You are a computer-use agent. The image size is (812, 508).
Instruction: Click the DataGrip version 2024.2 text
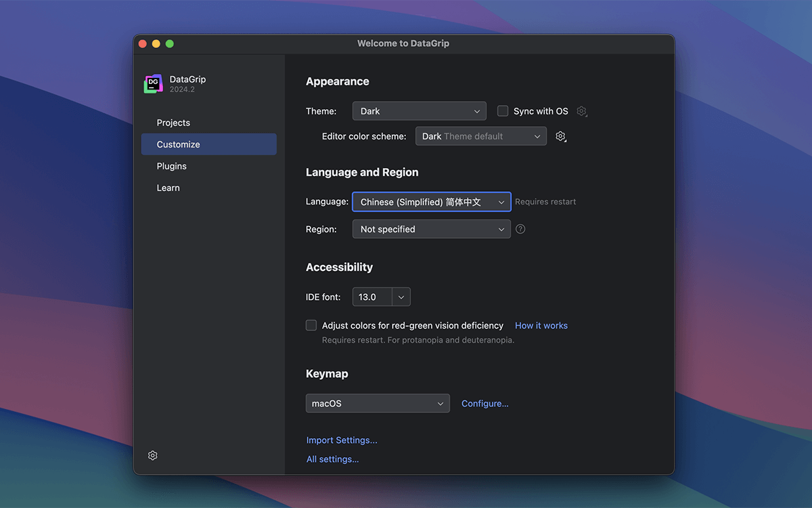tap(182, 89)
